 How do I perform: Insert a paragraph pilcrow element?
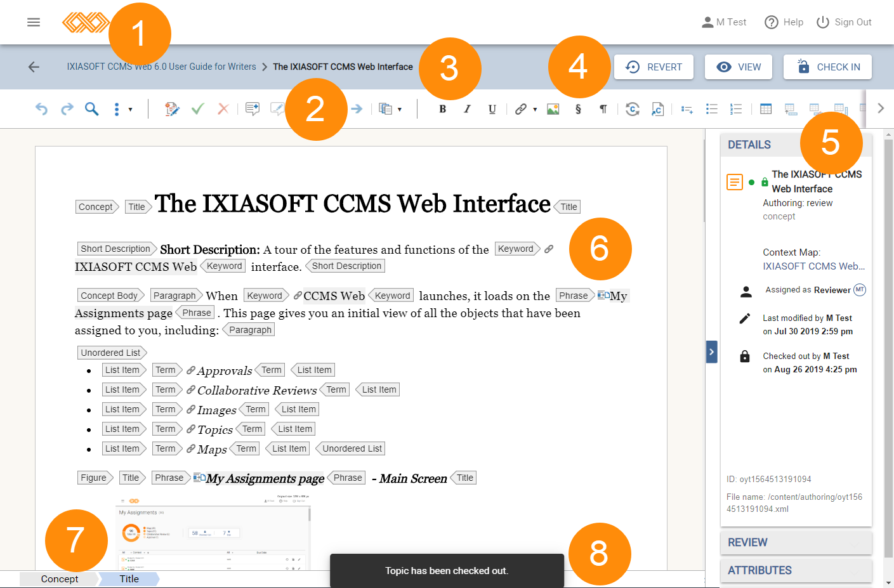click(x=603, y=109)
